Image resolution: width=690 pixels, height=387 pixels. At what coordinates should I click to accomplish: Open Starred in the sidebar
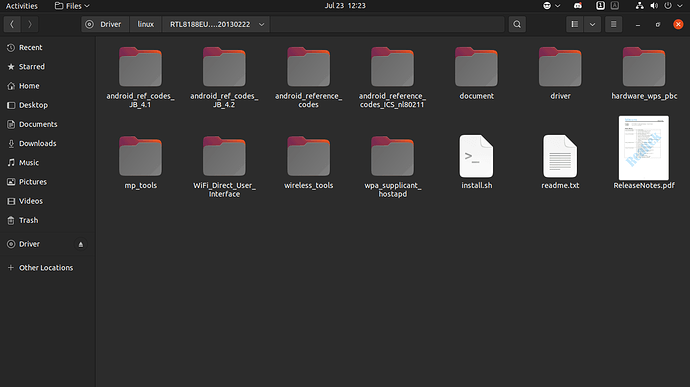tap(48, 67)
